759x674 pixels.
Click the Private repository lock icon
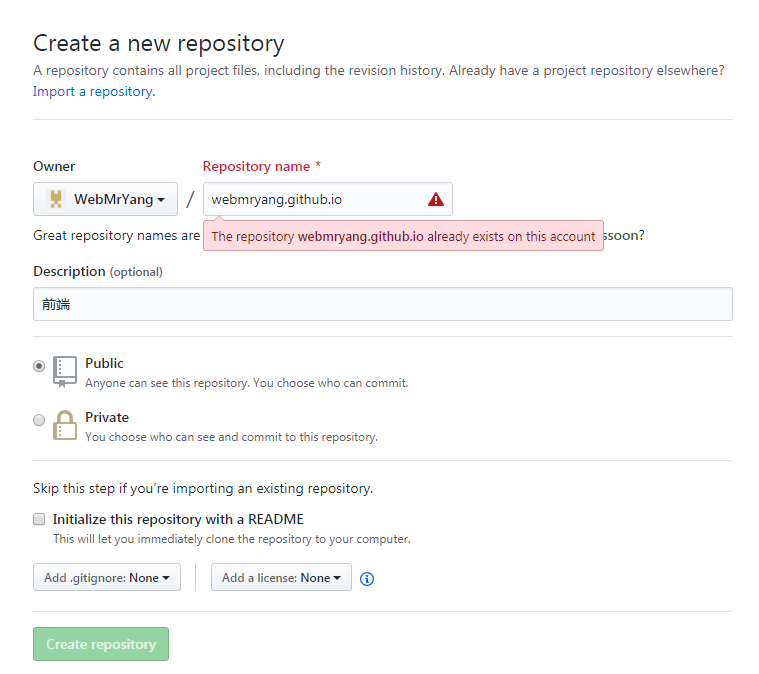coord(65,425)
